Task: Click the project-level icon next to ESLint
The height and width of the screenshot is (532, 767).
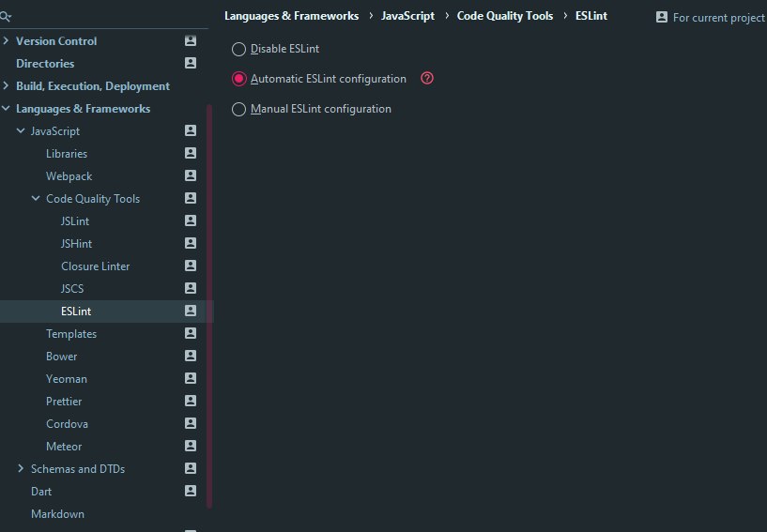Action: pyautogui.click(x=191, y=311)
